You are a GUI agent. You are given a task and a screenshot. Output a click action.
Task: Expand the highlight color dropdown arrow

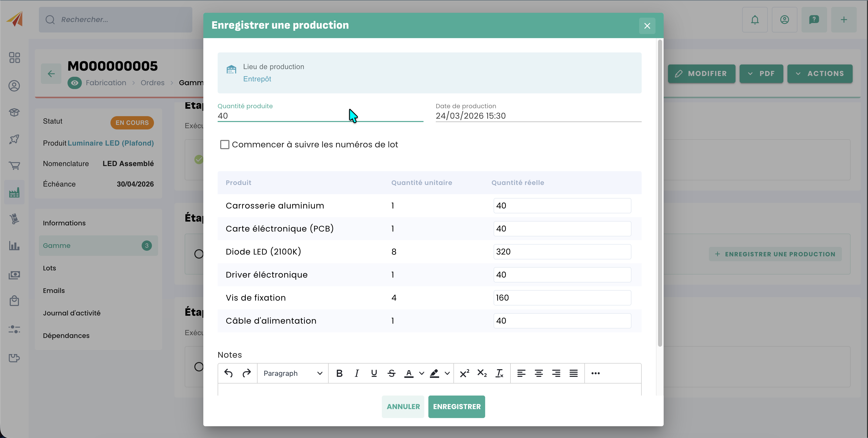coord(447,373)
